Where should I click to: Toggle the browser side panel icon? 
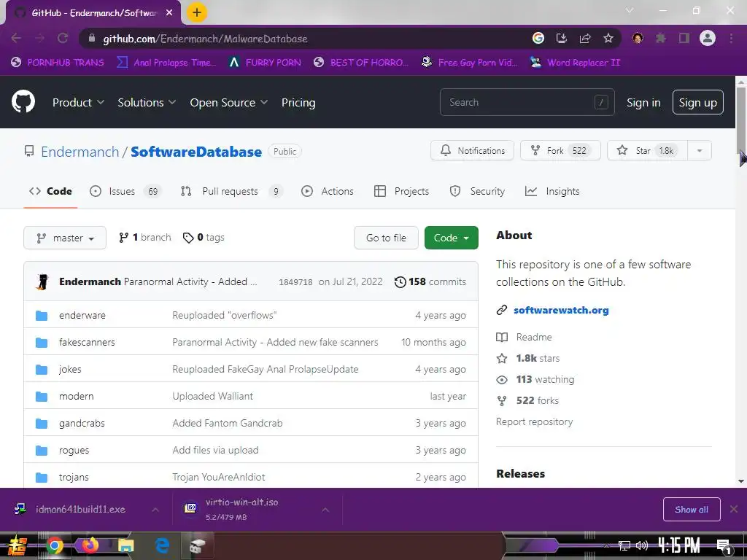(x=684, y=38)
